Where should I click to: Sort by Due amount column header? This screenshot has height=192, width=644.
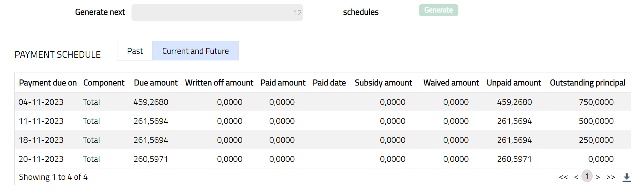(156, 83)
